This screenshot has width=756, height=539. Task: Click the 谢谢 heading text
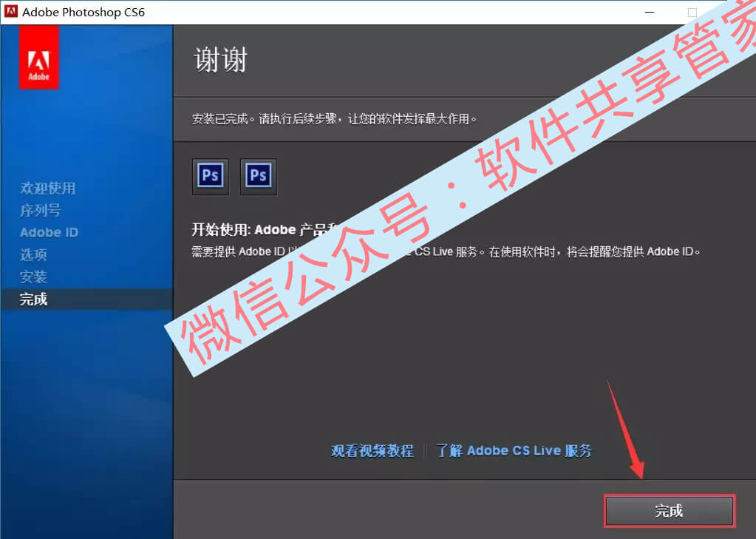pos(221,60)
